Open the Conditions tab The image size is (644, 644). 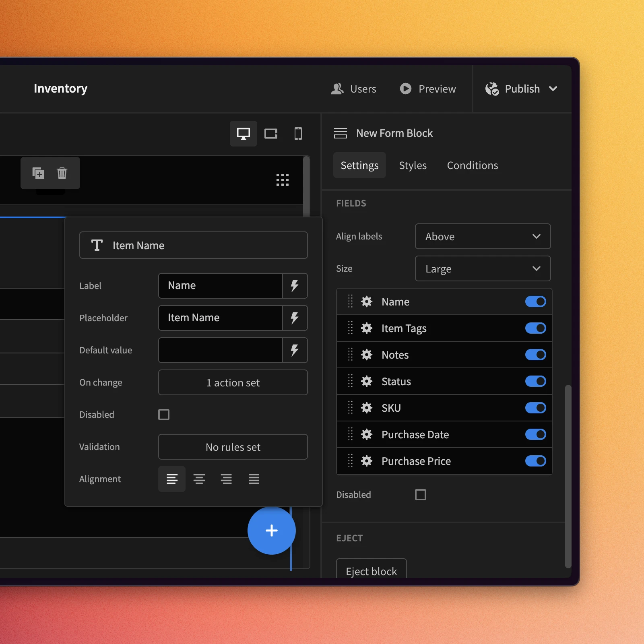[x=473, y=165]
